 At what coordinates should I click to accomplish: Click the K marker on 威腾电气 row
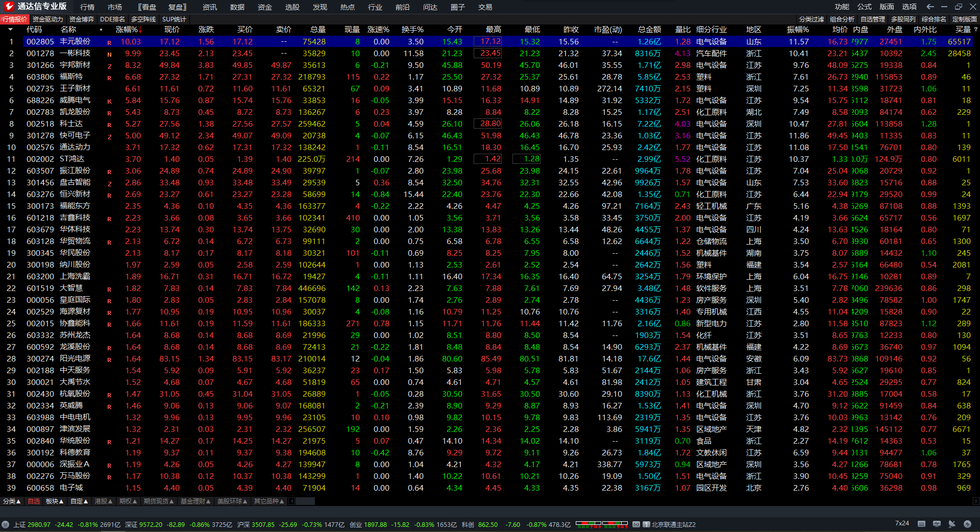pos(109,102)
